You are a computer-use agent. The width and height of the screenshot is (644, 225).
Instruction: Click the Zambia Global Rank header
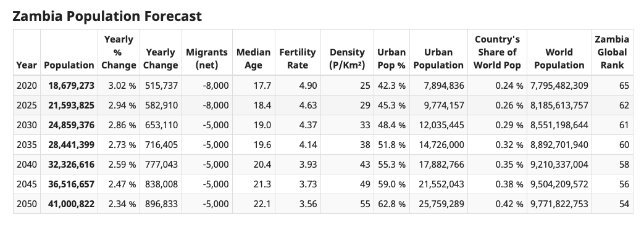(x=612, y=52)
